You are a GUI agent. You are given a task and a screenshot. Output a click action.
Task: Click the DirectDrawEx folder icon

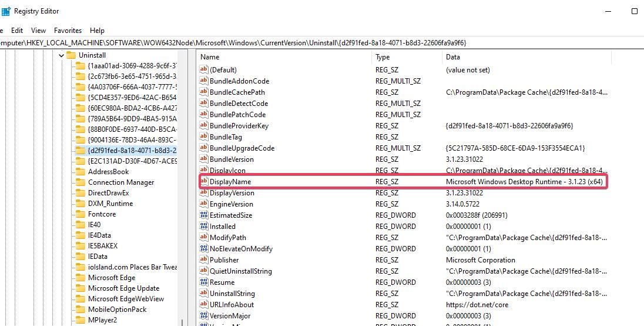[x=80, y=193]
